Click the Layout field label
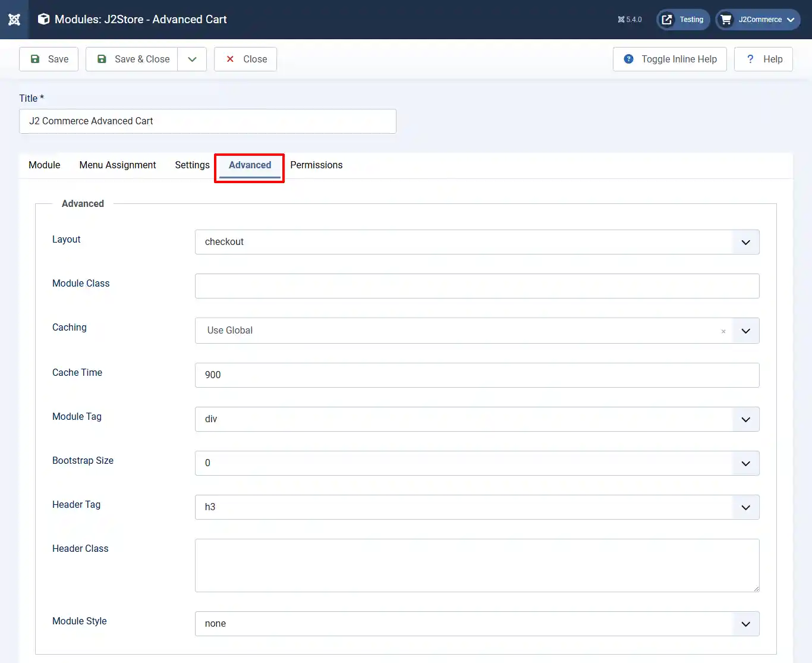Viewport: 812px width, 663px height. click(x=66, y=239)
